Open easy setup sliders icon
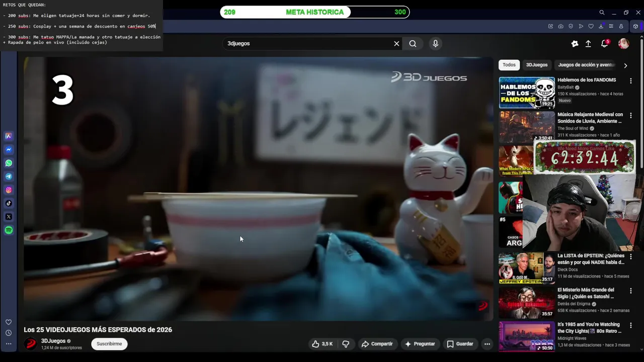644x362 pixels. (x=611, y=26)
